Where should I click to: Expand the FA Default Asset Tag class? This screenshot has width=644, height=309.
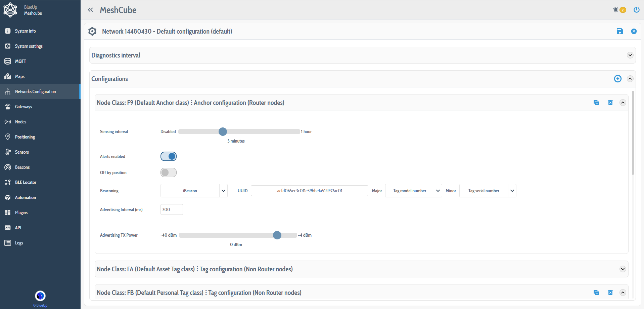pyautogui.click(x=623, y=269)
